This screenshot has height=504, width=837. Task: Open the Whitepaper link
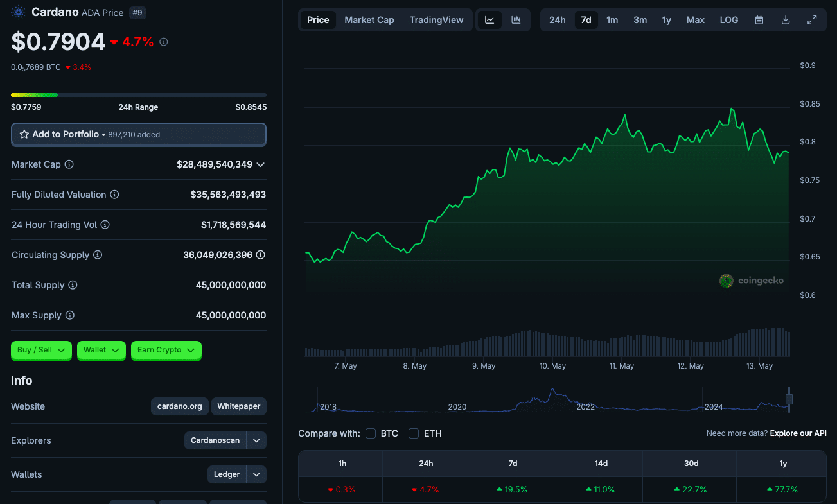pos(239,406)
